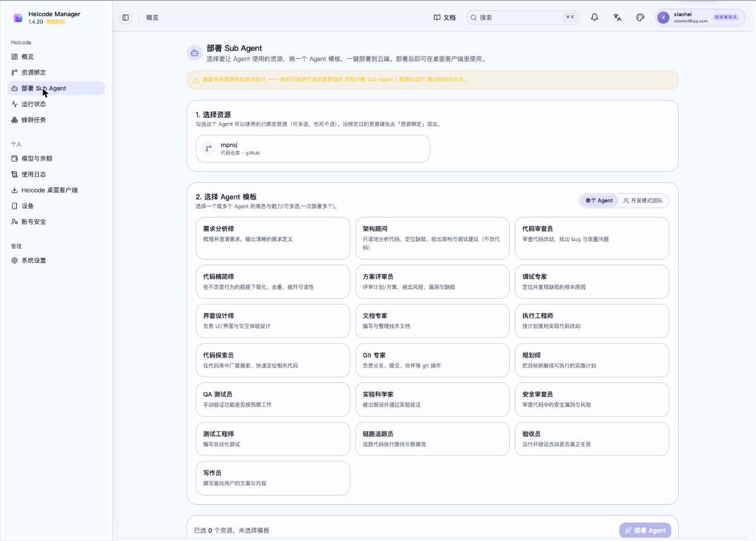This screenshot has width=756, height=541.
Task: Open the 文档 book icon
Action: 437,17
